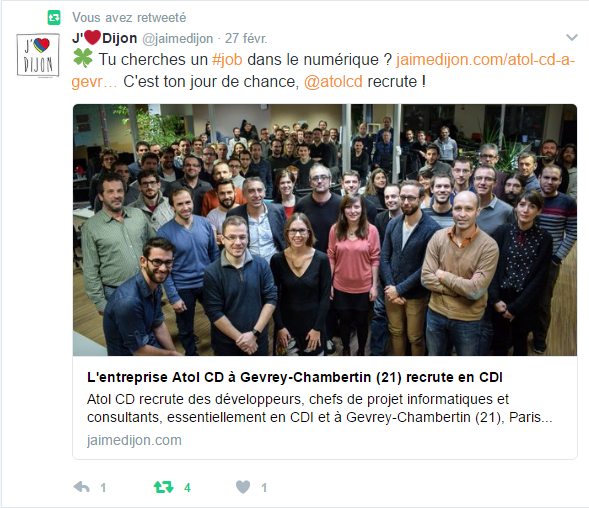Visit the @atolcd mention link
Screen dimensions: 589x508
click(333, 82)
